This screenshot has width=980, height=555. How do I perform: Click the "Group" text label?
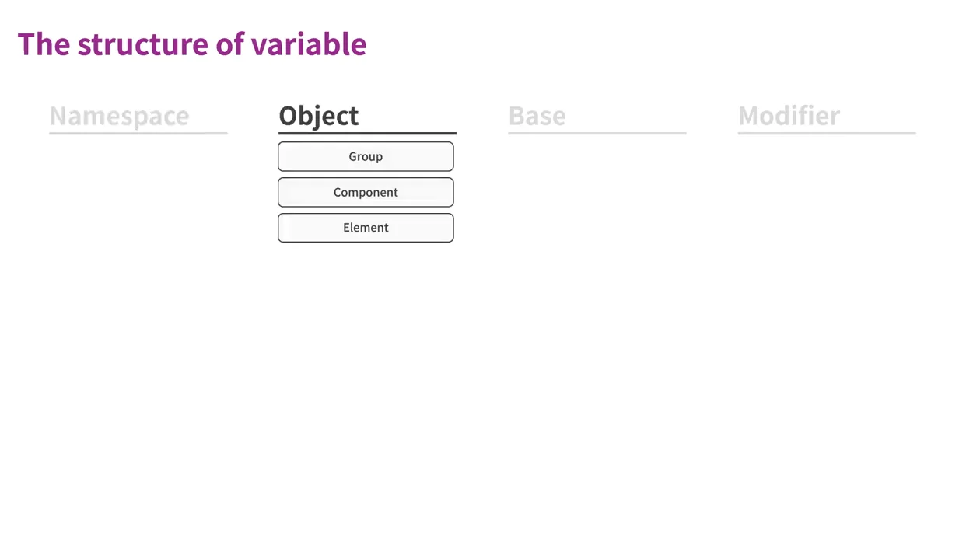366,156
